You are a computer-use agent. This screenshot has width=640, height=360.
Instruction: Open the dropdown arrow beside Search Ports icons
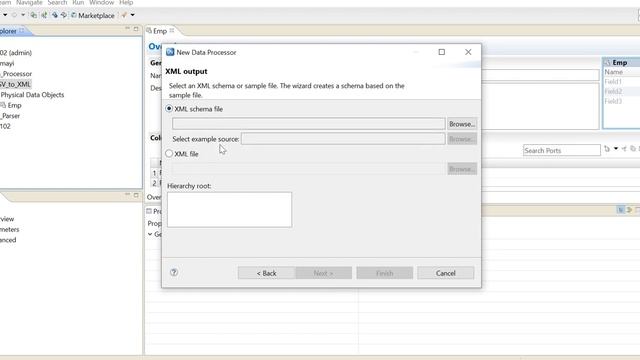point(616,149)
